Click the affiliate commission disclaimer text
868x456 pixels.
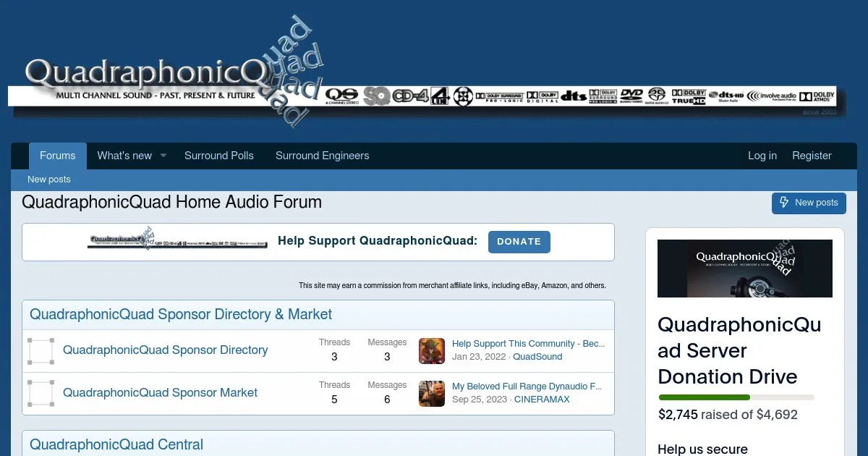(452, 286)
